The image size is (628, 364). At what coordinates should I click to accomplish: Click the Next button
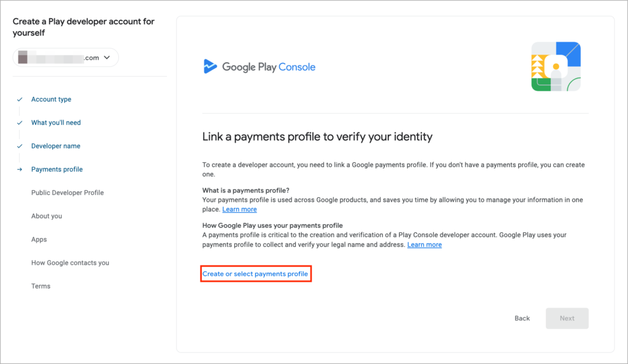[x=567, y=318]
